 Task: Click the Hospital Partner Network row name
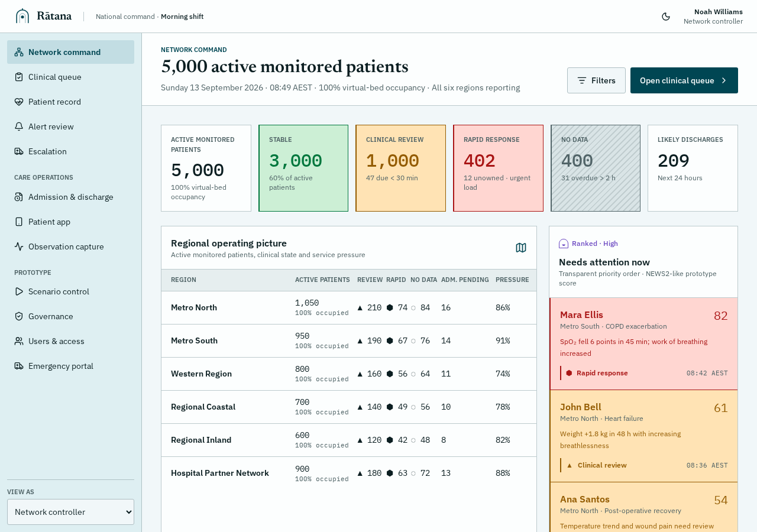click(x=220, y=473)
